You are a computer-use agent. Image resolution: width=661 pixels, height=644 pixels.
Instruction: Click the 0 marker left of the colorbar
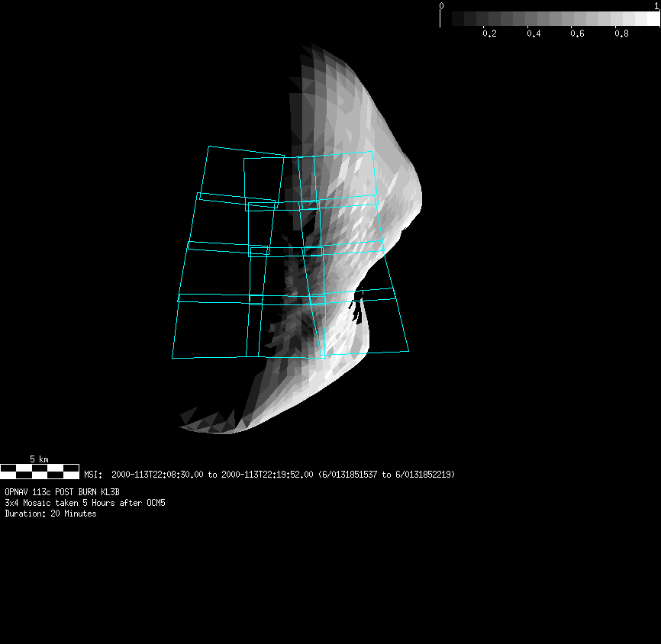click(x=441, y=6)
